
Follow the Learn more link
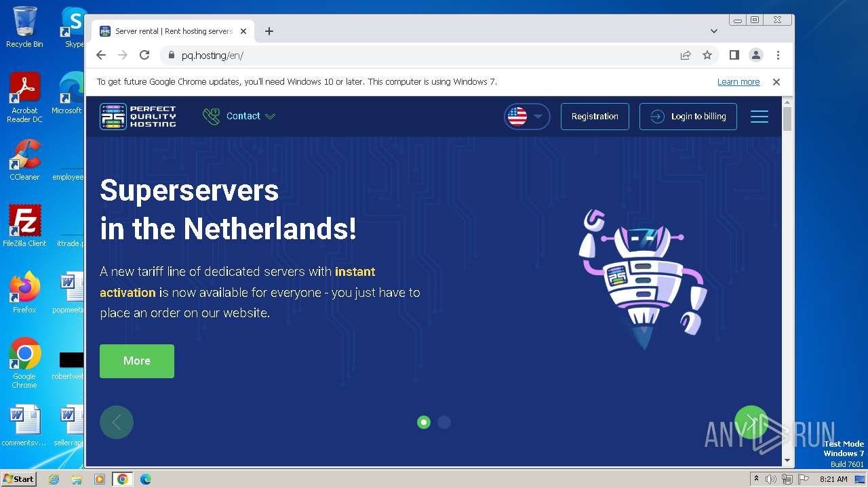click(738, 82)
